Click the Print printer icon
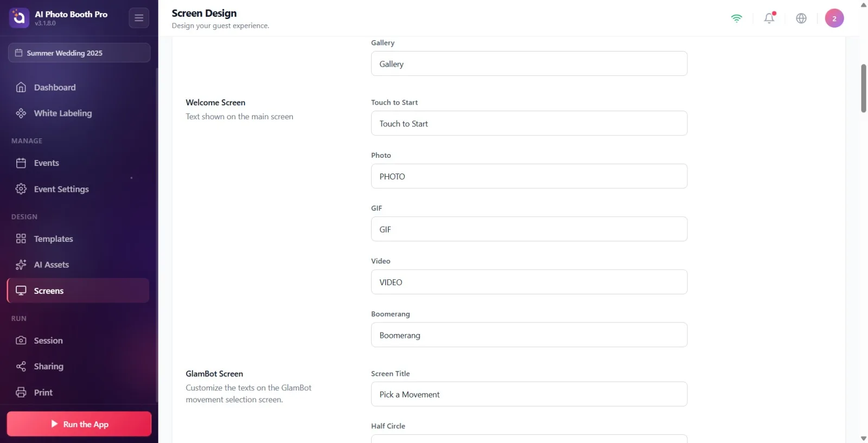868x443 pixels. tap(21, 393)
